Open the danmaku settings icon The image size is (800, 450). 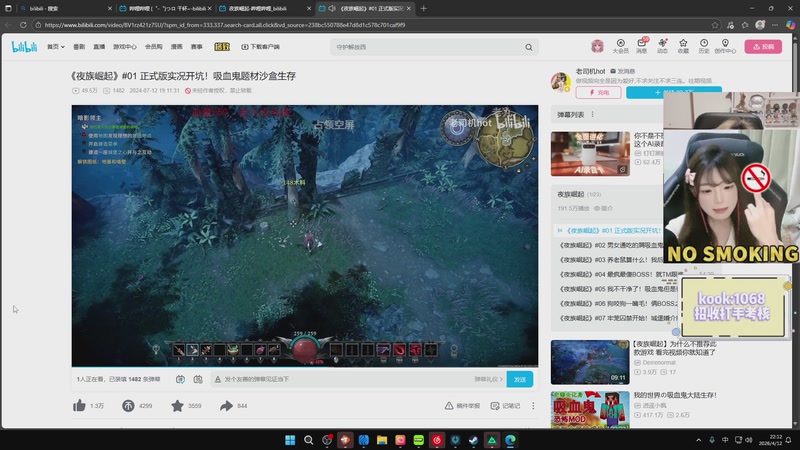[x=198, y=379]
